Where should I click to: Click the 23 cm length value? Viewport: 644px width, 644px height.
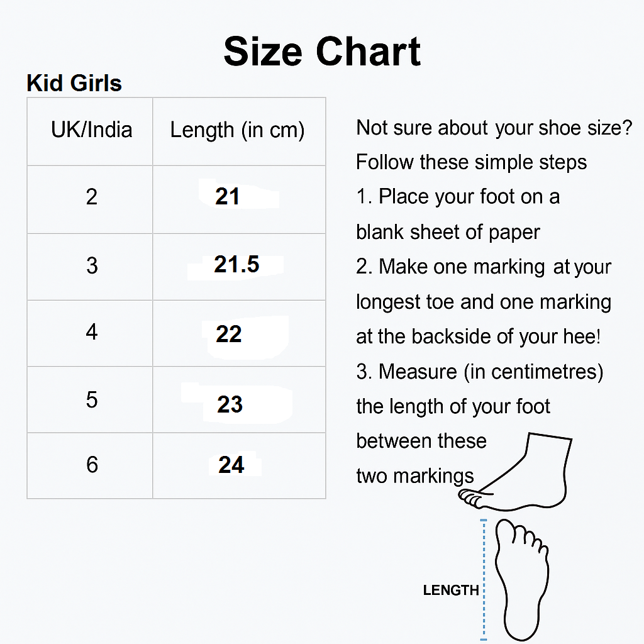[230, 404]
